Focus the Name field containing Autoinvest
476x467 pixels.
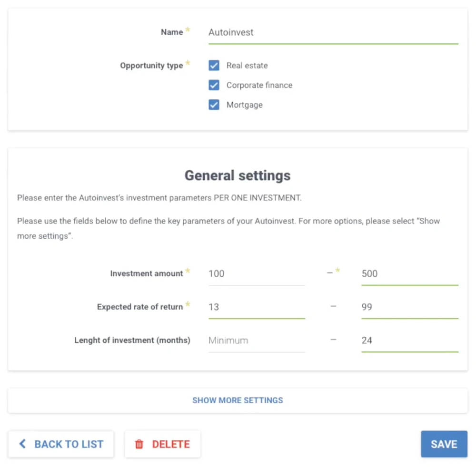333,33
